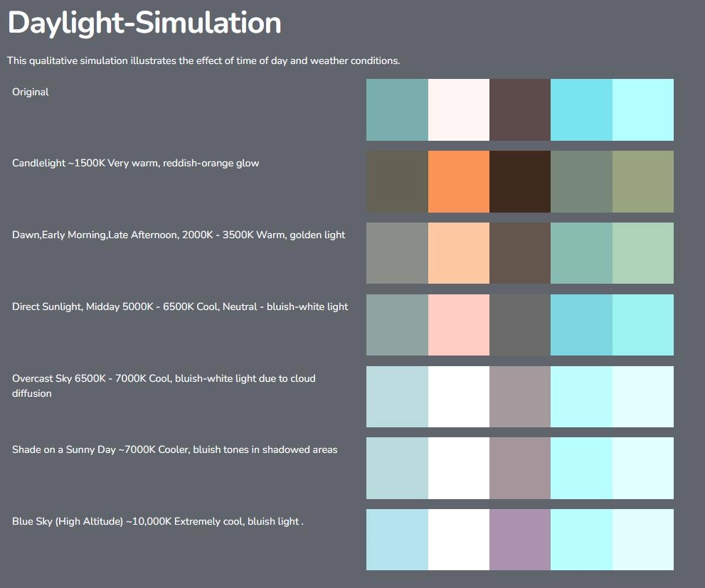
Task: Click the pale pink-white swatch in the Original row
Action: 459,109
